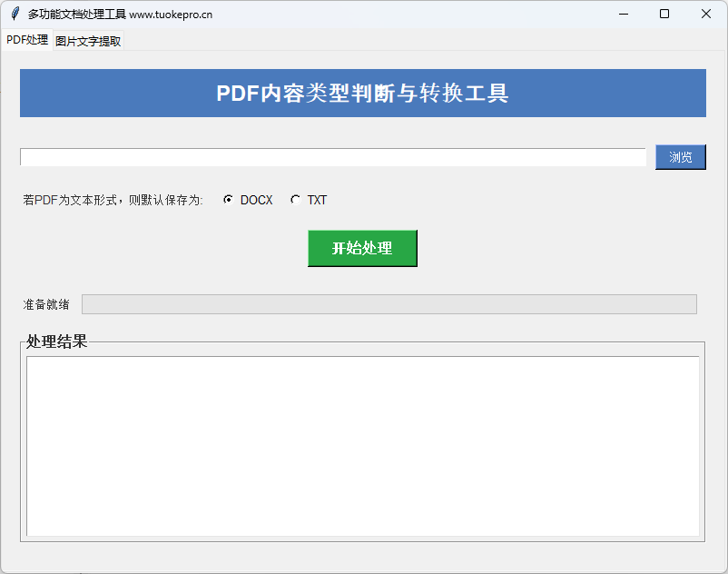728x574 pixels.
Task: Click the feather app icon in the title bar
Action: tap(15, 14)
